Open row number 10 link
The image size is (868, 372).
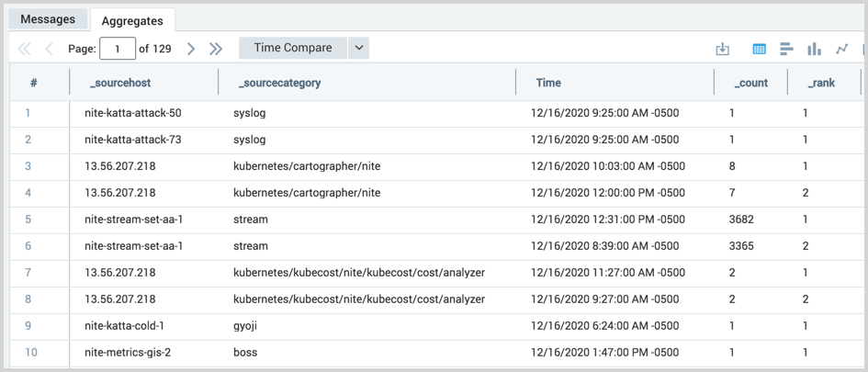[31, 353]
